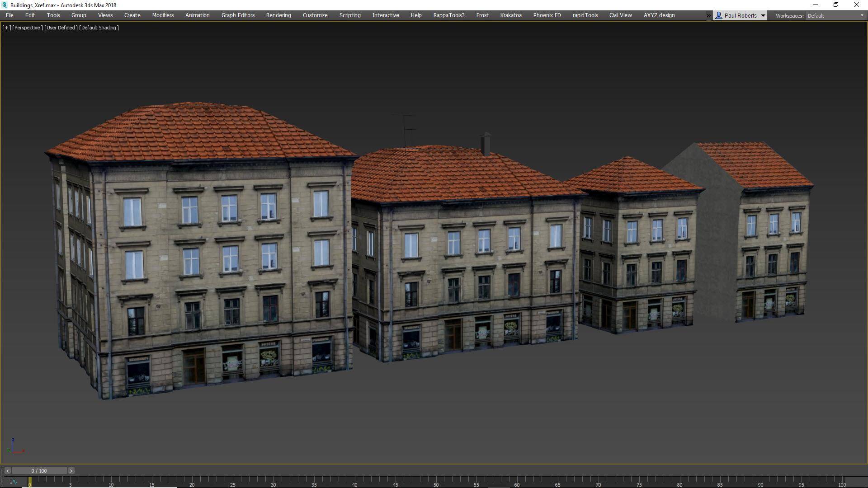
Task: Click the User Defined viewport label
Action: [59, 28]
